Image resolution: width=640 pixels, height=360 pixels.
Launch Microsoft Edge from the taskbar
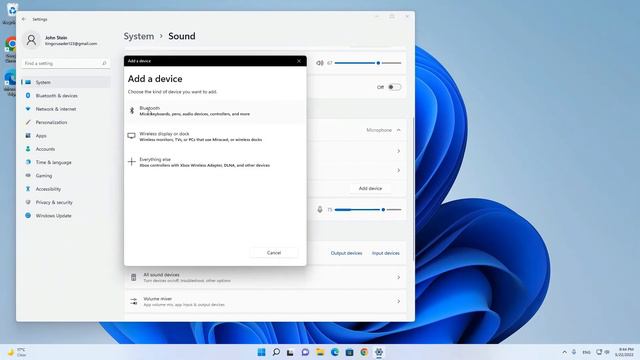[x=335, y=352]
